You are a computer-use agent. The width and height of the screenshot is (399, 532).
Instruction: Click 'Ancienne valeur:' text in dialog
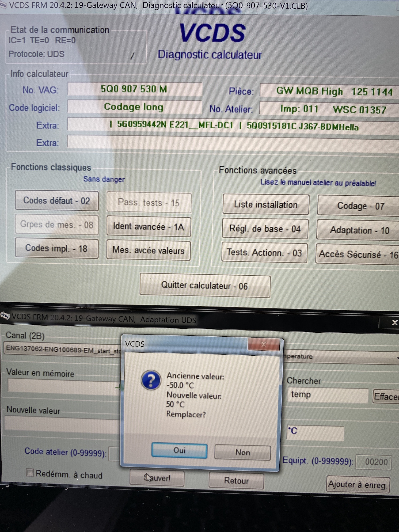coord(195,376)
